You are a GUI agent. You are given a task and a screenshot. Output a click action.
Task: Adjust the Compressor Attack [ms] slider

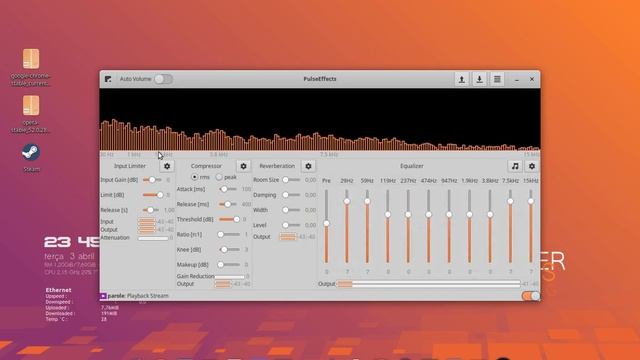point(228,189)
